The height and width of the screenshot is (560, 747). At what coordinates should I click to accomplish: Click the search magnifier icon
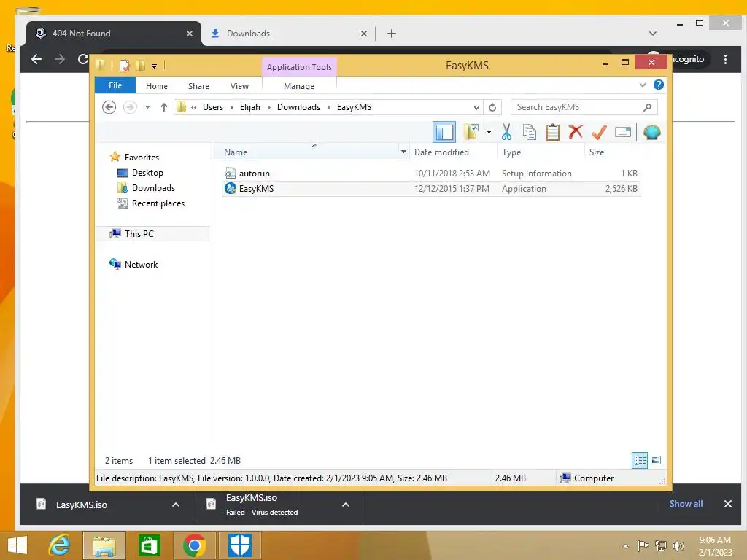click(x=647, y=107)
